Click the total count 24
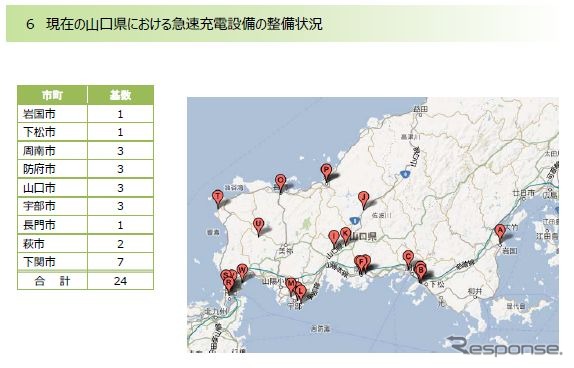Image resolution: width=574 pixels, height=368 pixels. click(120, 281)
